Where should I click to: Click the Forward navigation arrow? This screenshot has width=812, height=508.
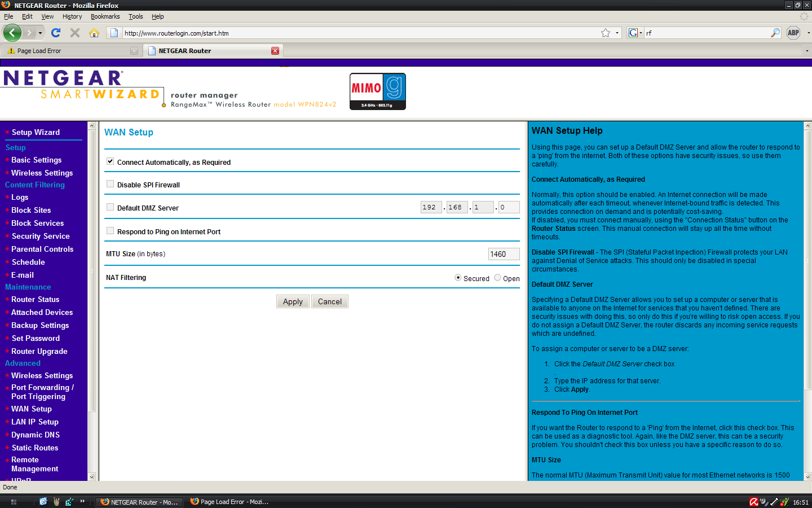29,33
